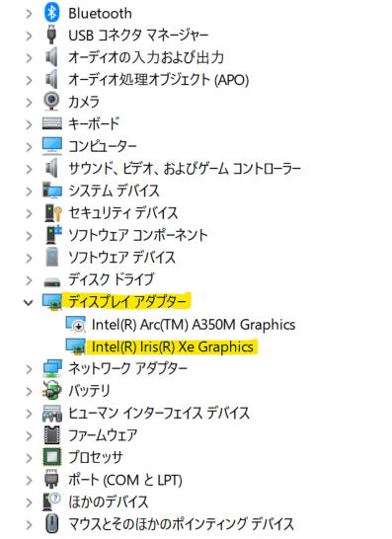
Task: Select the カメラ label
Action: click(x=84, y=102)
